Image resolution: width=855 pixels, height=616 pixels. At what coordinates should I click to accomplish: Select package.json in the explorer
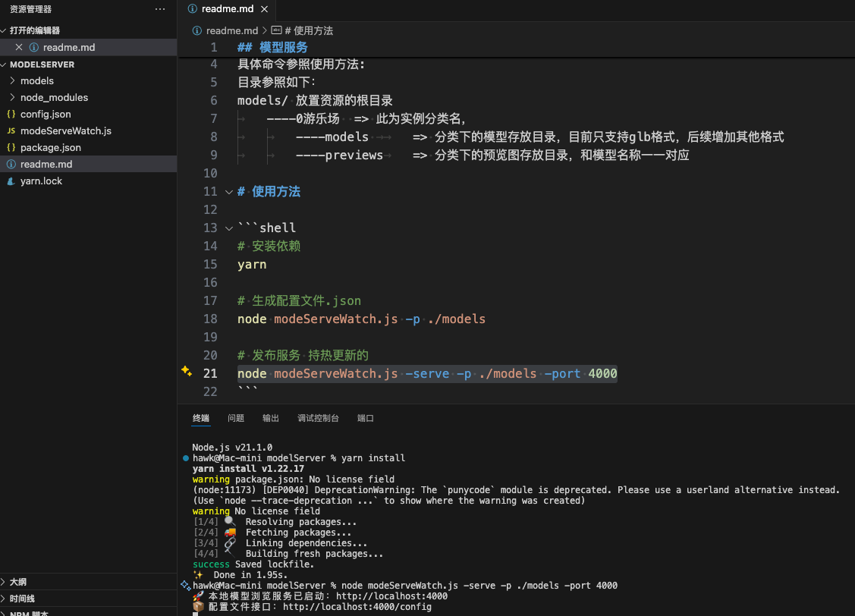(50, 147)
